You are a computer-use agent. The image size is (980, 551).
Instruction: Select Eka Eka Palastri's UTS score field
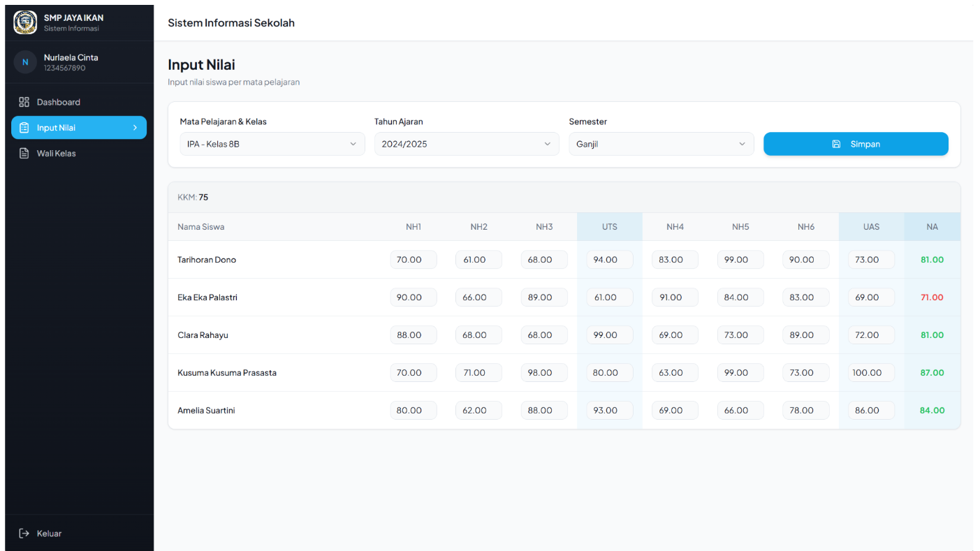(610, 297)
